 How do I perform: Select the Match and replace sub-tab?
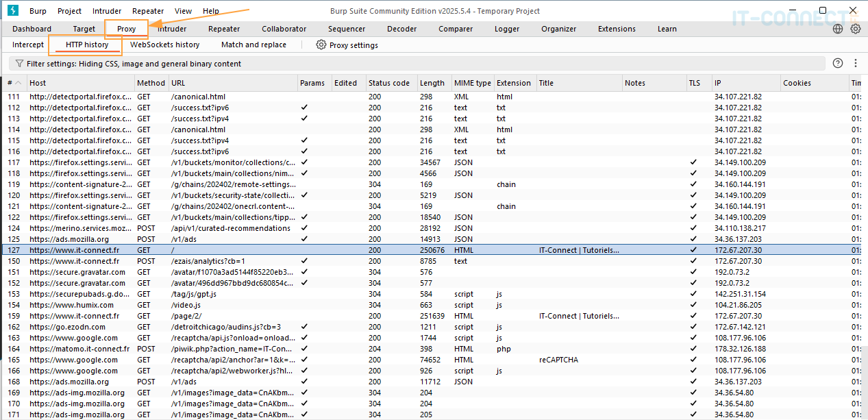coord(253,45)
